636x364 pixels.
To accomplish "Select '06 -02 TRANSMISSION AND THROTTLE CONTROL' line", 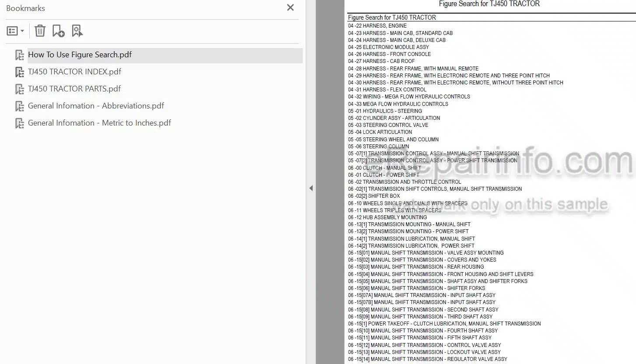I will tap(405, 182).
